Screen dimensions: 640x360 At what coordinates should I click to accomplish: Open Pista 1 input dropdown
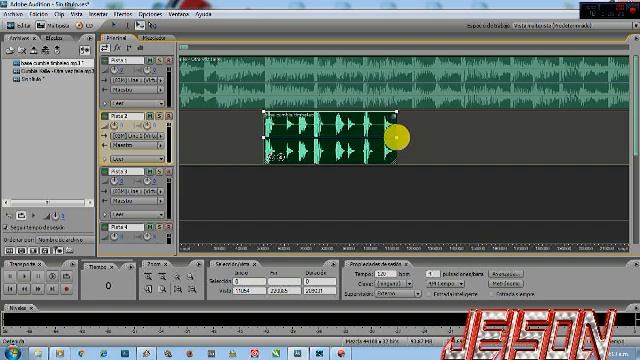[x=137, y=80]
